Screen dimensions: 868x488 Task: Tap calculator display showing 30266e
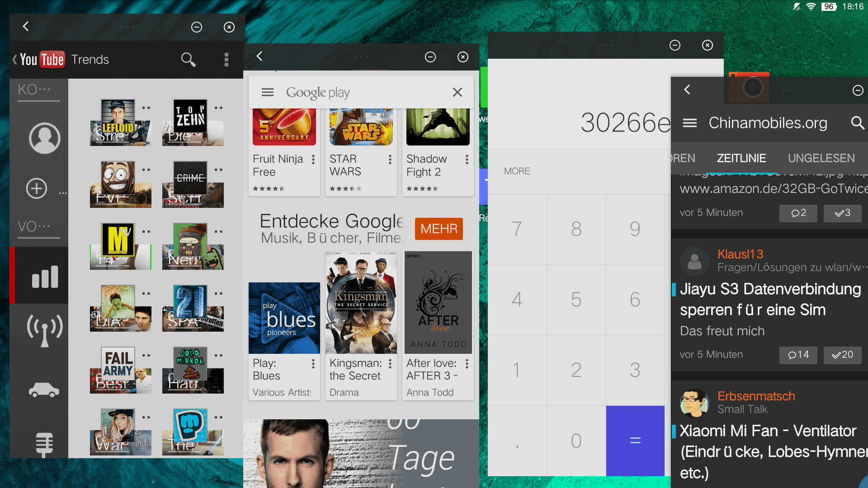coord(625,122)
